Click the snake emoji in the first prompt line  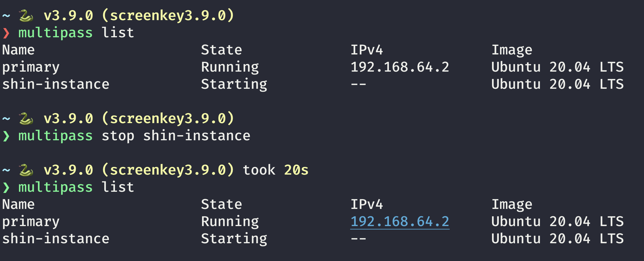pyautogui.click(x=26, y=16)
